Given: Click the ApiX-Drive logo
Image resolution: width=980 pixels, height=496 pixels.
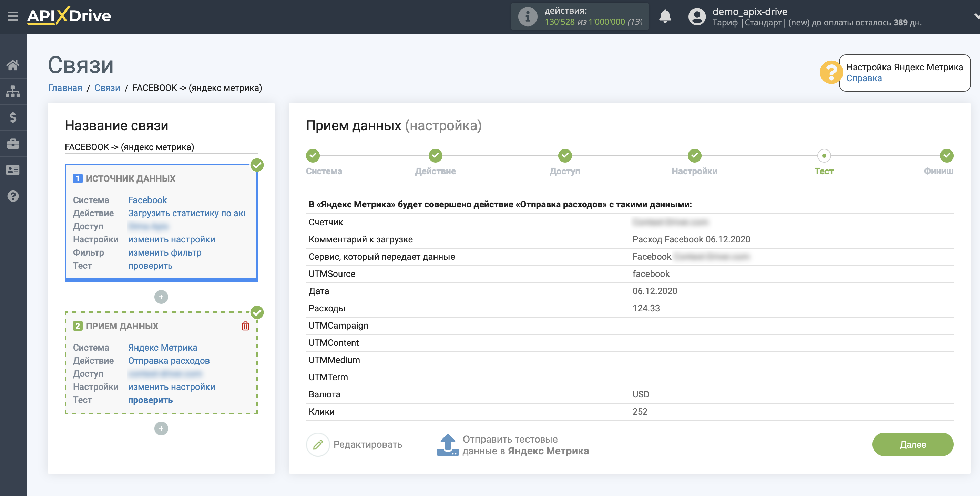Looking at the screenshot, I should pyautogui.click(x=69, y=16).
